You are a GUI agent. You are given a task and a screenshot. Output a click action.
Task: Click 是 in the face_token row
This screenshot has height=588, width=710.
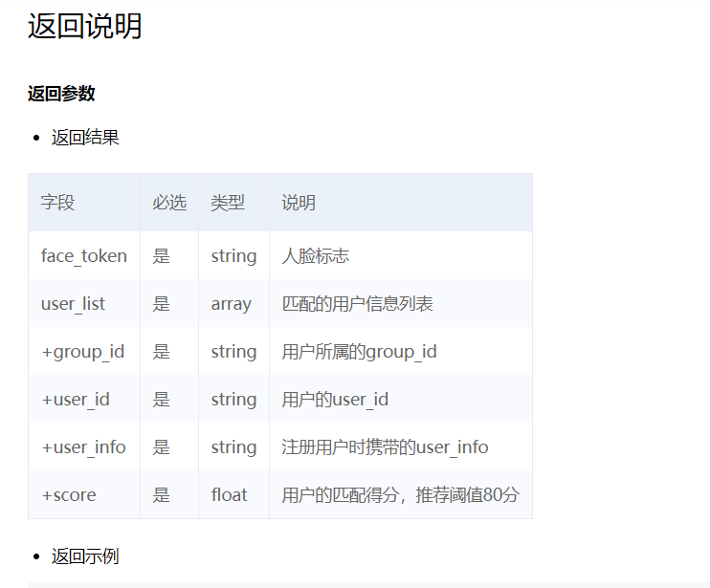click(161, 256)
